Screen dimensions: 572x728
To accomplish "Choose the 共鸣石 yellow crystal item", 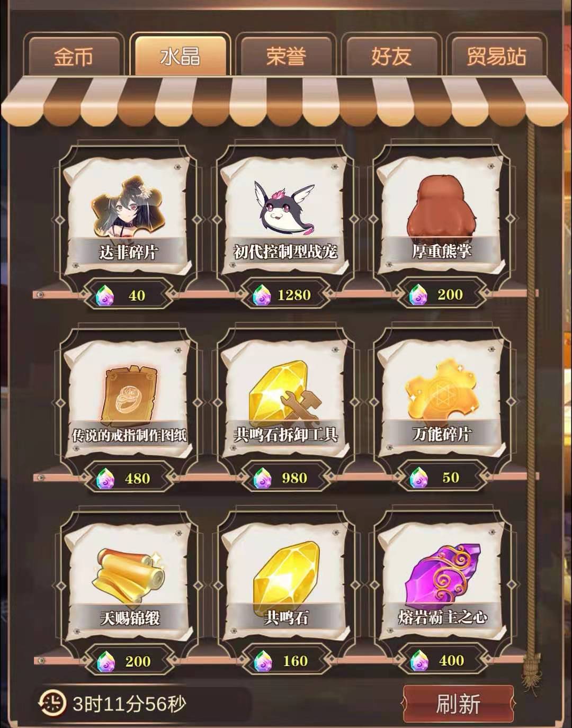I will point(285,576).
